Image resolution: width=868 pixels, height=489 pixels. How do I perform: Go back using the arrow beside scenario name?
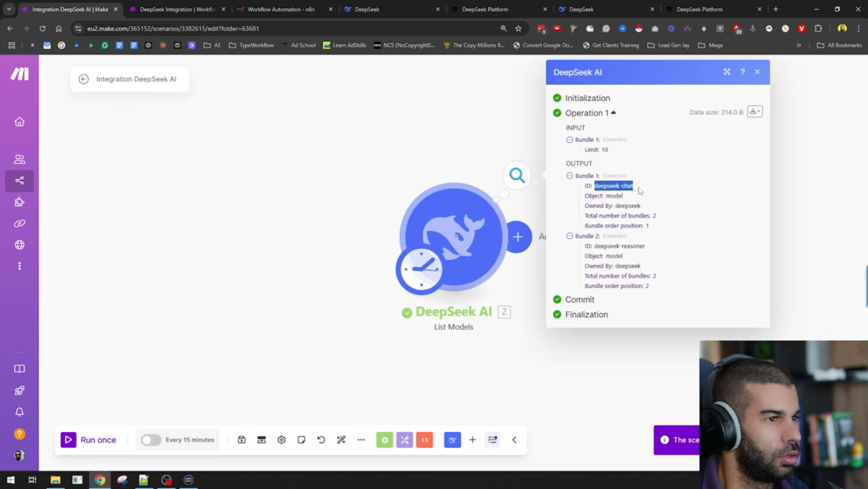point(84,79)
